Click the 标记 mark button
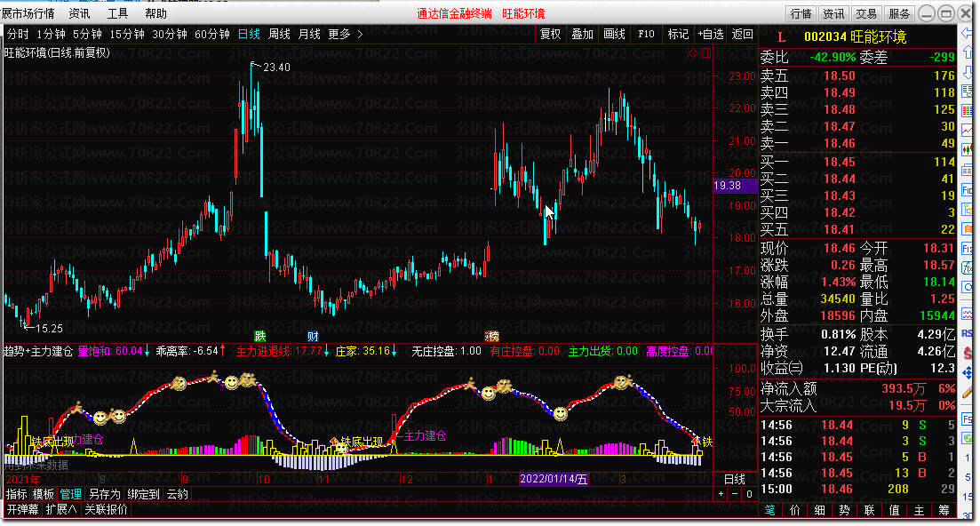 678,35
